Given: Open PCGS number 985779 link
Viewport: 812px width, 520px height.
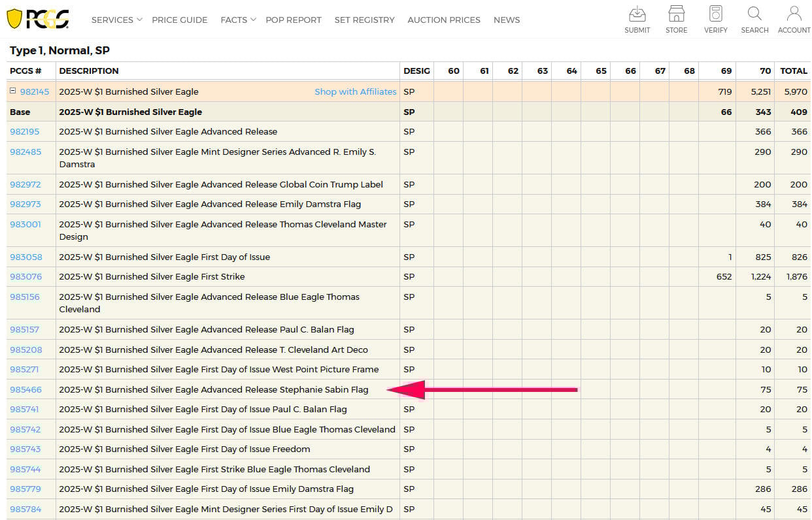Looking at the screenshot, I should tap(25, 489).
